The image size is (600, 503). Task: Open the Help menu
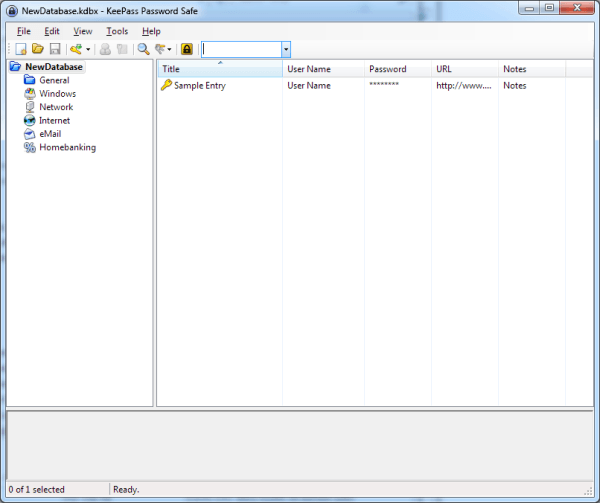[x=151, y=31]
